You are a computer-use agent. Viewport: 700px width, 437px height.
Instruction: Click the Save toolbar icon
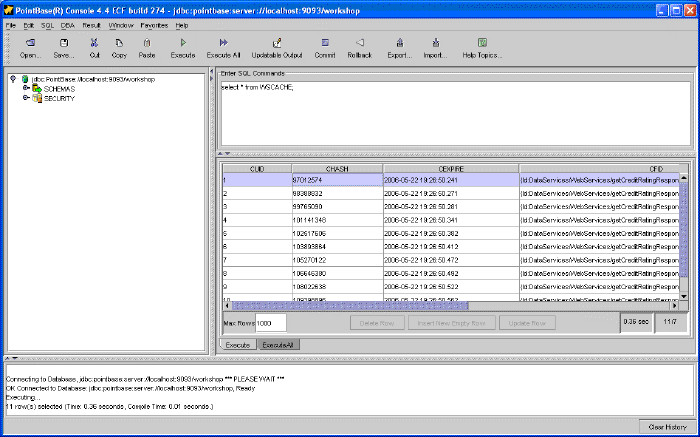click(x=64, y=43)
